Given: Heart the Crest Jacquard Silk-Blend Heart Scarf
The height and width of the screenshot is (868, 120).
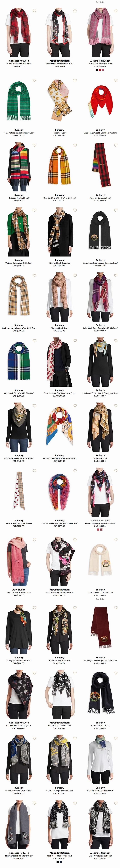Looking at the screenshot, I should click(x=75, y=341).
